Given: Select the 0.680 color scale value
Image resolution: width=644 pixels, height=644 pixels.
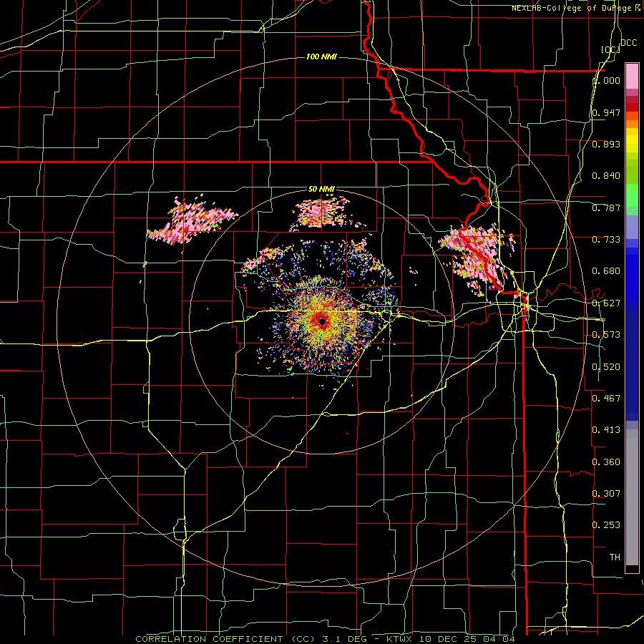Looking at the screenshot, I should click(x=606, y=271).
